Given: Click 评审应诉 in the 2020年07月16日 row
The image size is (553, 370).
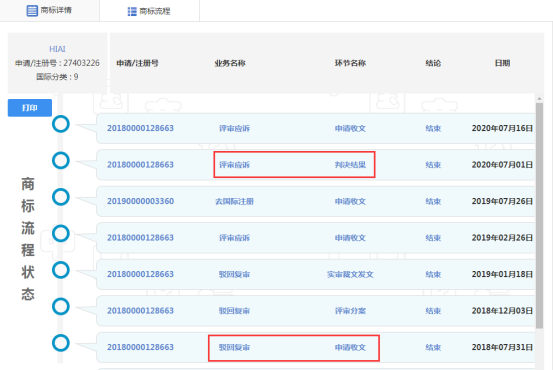Looking at the screenshot, I should coord(234,128).
